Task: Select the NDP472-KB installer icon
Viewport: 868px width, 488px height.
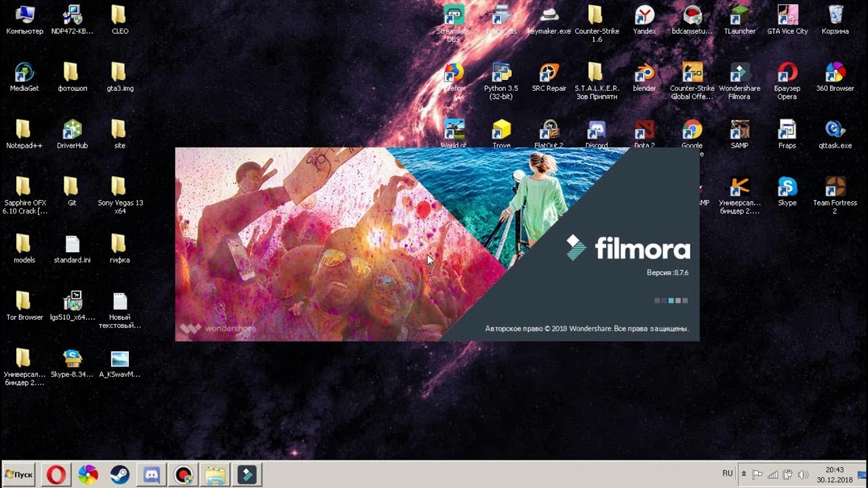Action: click(x=72, y=20)
